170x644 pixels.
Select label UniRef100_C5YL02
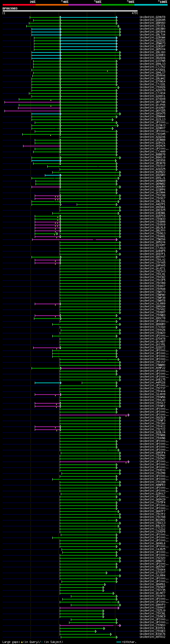pos(152,260)
